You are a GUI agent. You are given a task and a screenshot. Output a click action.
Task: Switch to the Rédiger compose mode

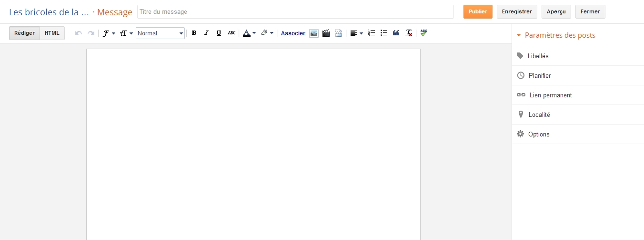tap(24, 33)
